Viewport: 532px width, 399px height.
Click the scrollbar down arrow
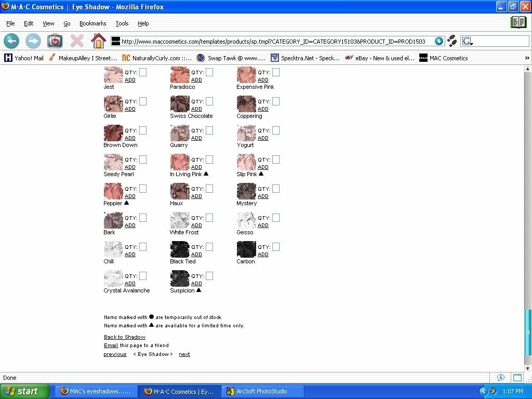pos(527,368)
